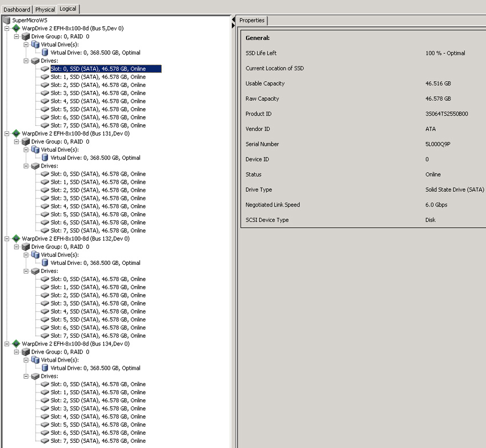Screen dimensions: 486x448
Task: Switch to the Dashboard tab
Action: [x=17, y=10]
